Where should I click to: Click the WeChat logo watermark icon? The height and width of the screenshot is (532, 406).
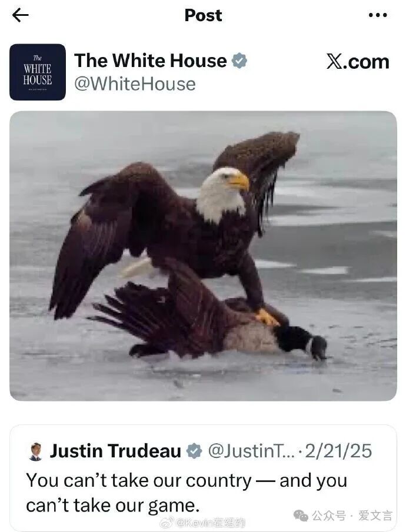(301, 516)
